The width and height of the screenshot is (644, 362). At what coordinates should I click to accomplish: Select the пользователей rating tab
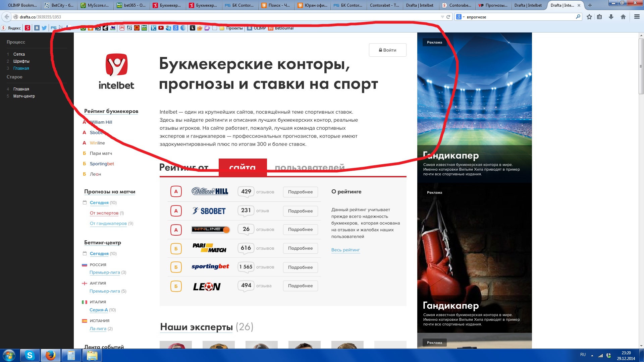(310, 167)
